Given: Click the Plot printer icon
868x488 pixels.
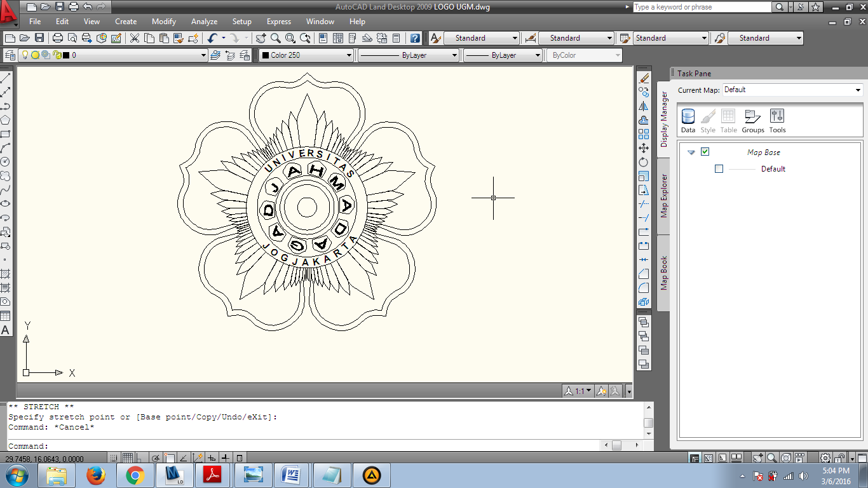Looking at the screenshot, I should point(58,38).
